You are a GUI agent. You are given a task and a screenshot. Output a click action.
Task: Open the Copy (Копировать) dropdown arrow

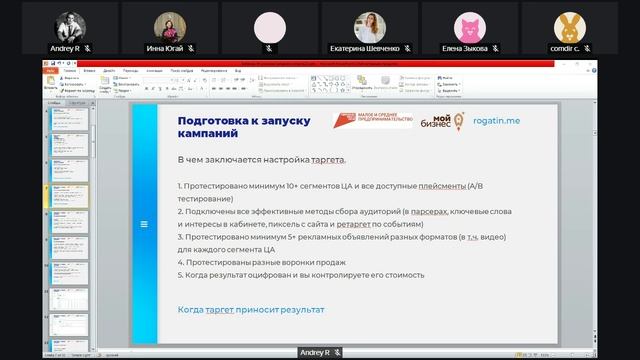tap(86, 84)
